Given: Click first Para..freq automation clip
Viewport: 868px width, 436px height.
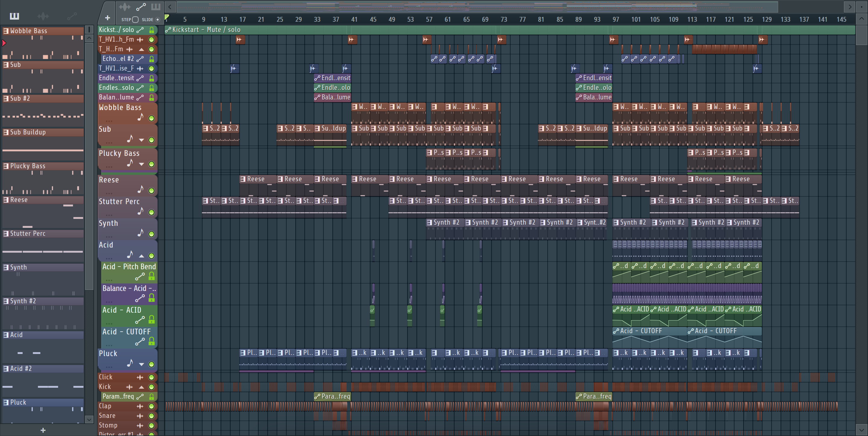Looking at the screenshot, I should [x=332, y=397].
